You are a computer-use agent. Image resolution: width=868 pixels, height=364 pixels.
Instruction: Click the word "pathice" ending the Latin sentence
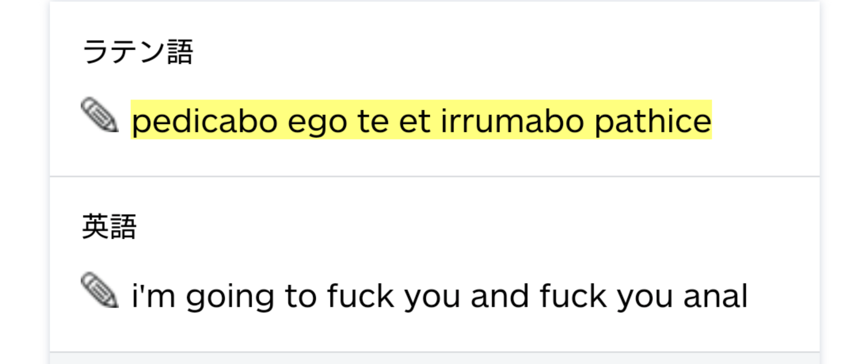point(653,121)
